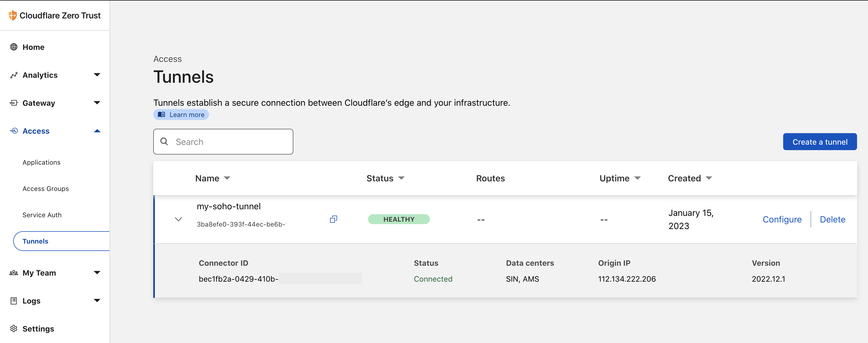Sort by the Uptime column arrow
This screenshot has width=868, height=343.
pos(638,178)
